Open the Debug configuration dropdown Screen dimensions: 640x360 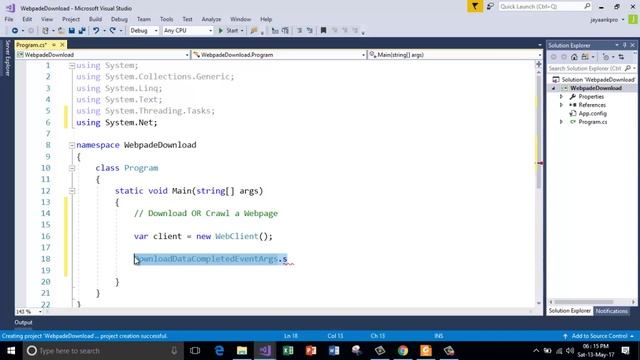[x=144, y=31]
